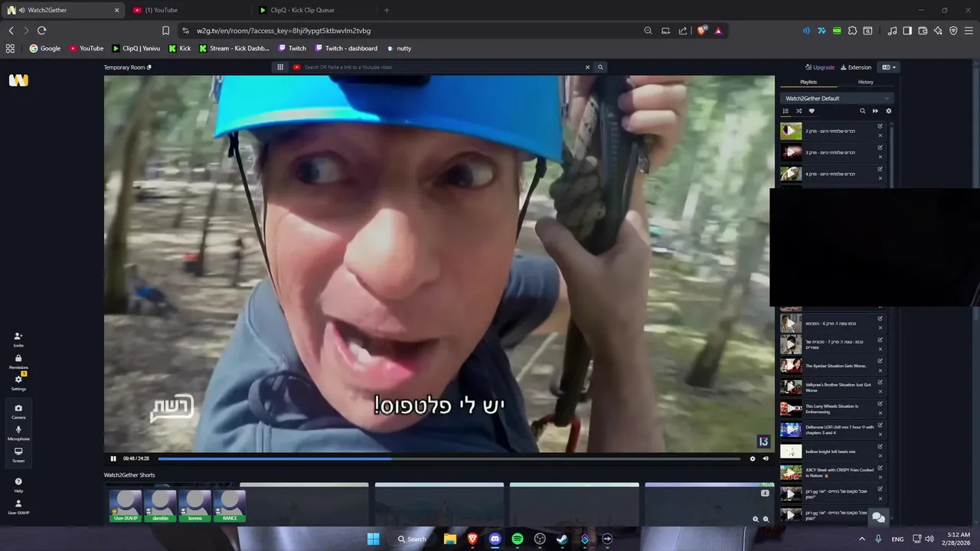Edit 'The Kyedae Situation Gets Worse' entry

[x=880, y=361]
